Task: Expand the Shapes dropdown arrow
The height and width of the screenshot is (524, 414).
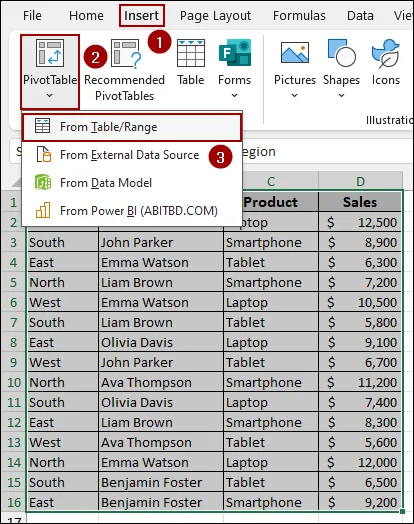Action: [x=341, y=96]
